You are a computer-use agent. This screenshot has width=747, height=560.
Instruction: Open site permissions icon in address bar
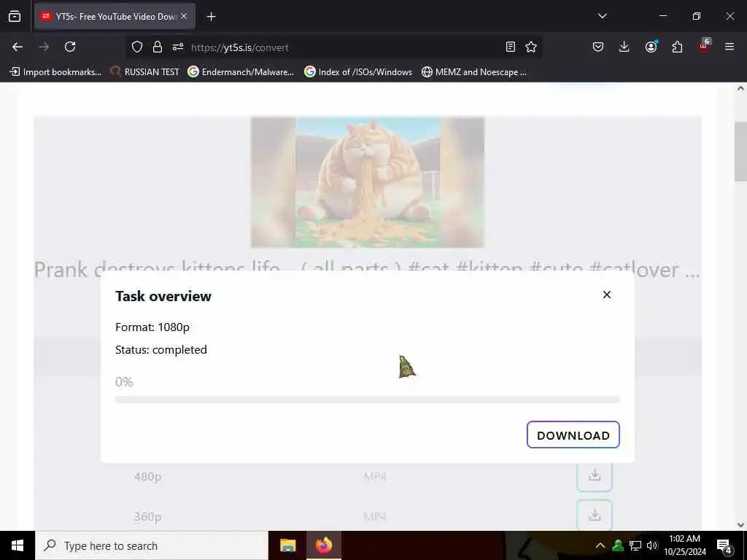(x=178, y=47)
